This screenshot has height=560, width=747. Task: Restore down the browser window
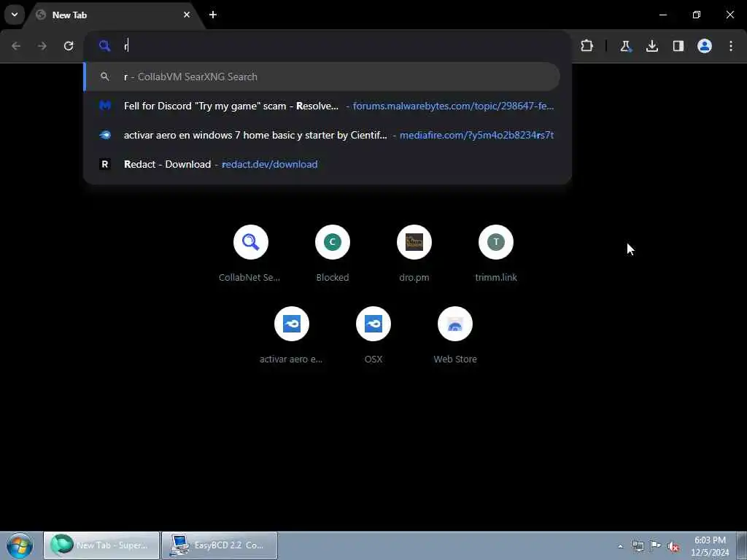point(697,15)
